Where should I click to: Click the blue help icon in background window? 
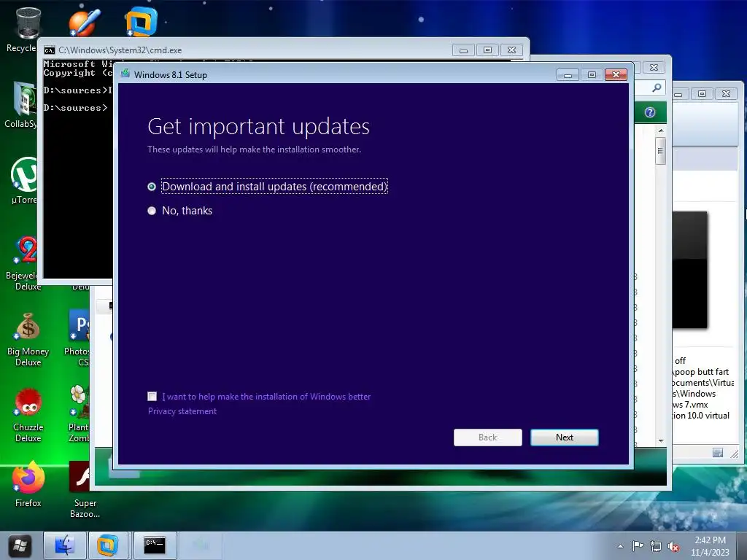pyautogui.click(x=650, y=112)
